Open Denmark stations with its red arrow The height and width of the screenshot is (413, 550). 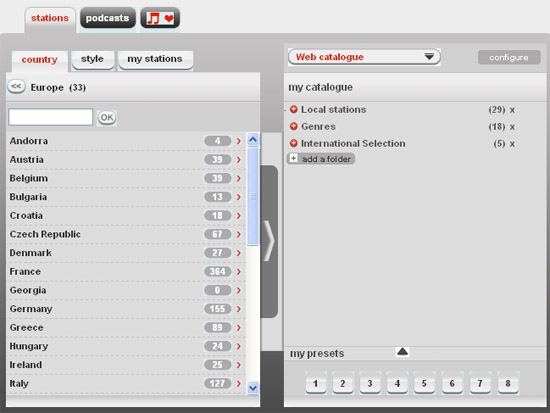click(239, 253)
